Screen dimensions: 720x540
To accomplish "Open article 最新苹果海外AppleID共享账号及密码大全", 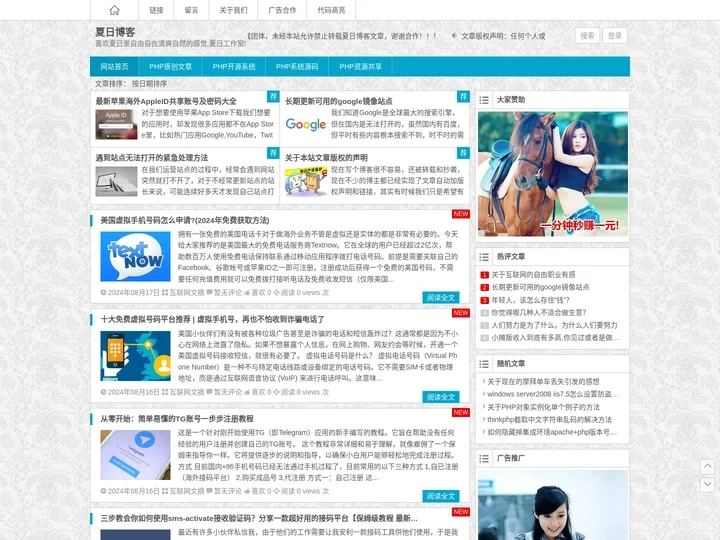I will (x=166, y=101).
